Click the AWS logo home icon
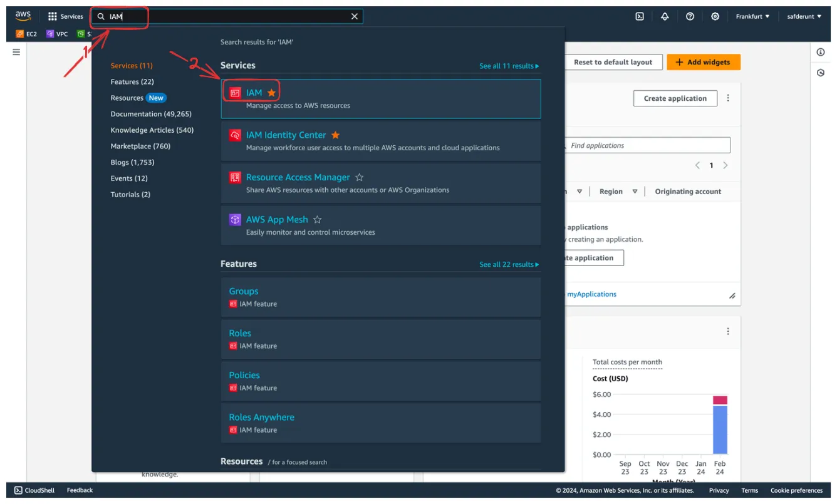 tap(23, 16)
